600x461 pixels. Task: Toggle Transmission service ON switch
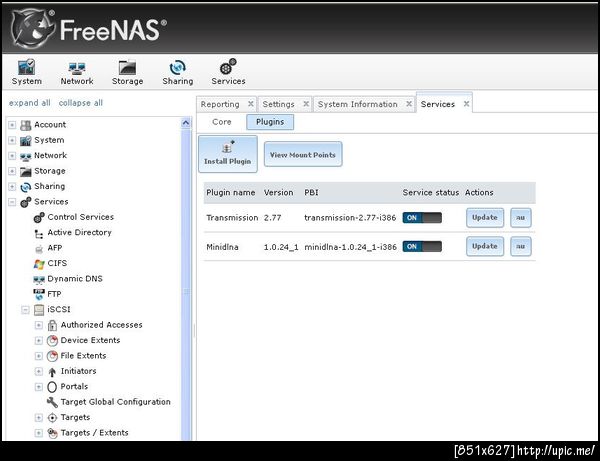[x=422, y=218]
